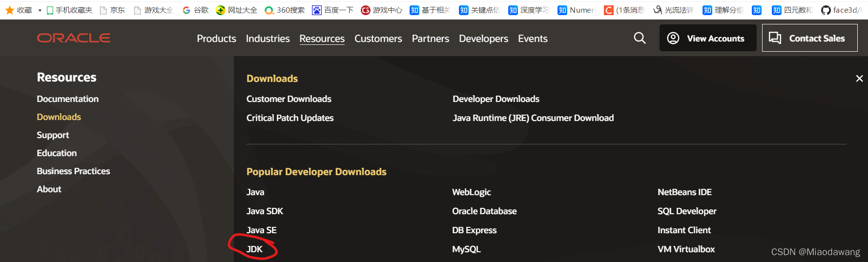Open VM Virtualbox link
Screen dimensions: 868x262
(686, 249)
